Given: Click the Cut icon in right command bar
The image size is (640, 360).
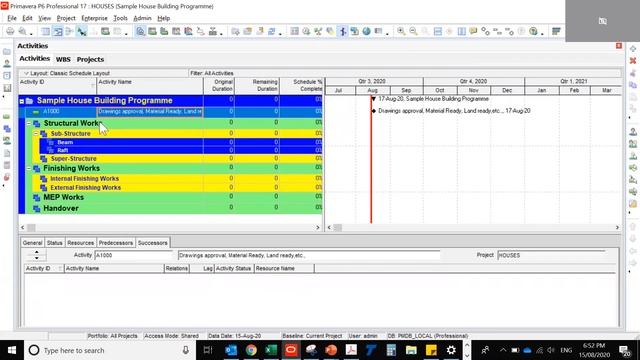Looking at the screenshot, I should (633, 73).
